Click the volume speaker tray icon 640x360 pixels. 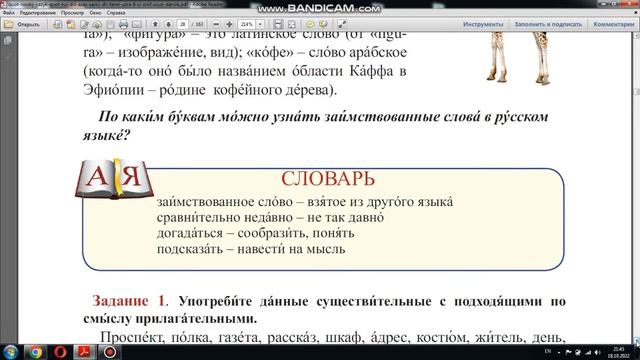click(598, 352)
